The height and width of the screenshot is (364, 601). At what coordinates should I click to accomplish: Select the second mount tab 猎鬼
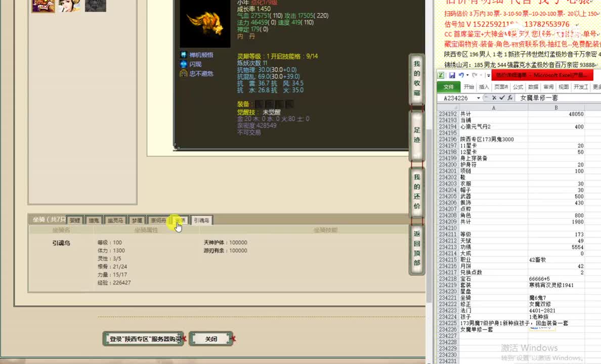pos(94,220)
